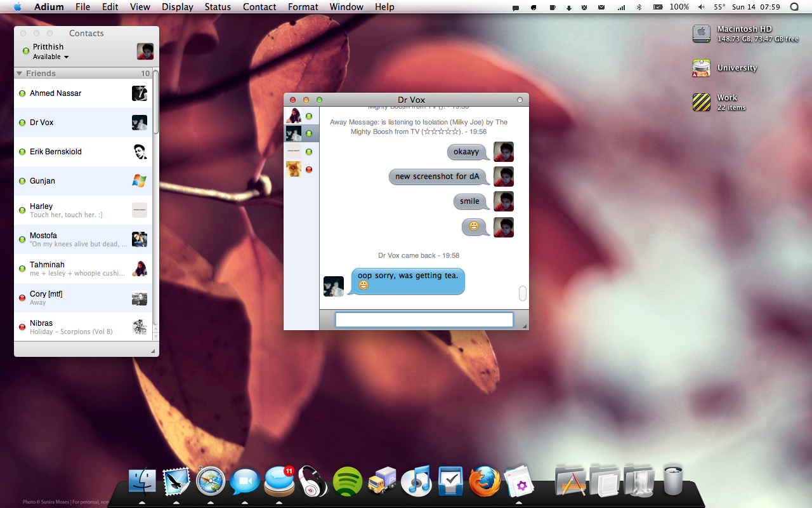This screenshot has width=812, height=508.
Task: Open the Status menu
Action: pyautogui.click(x=218, y=7)
